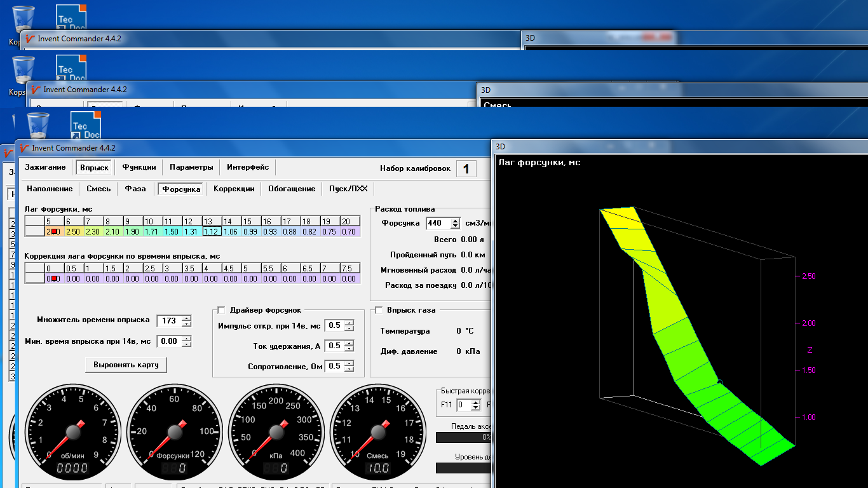Click the Сопротивление, Ом value field

click(x=334, y=367)
